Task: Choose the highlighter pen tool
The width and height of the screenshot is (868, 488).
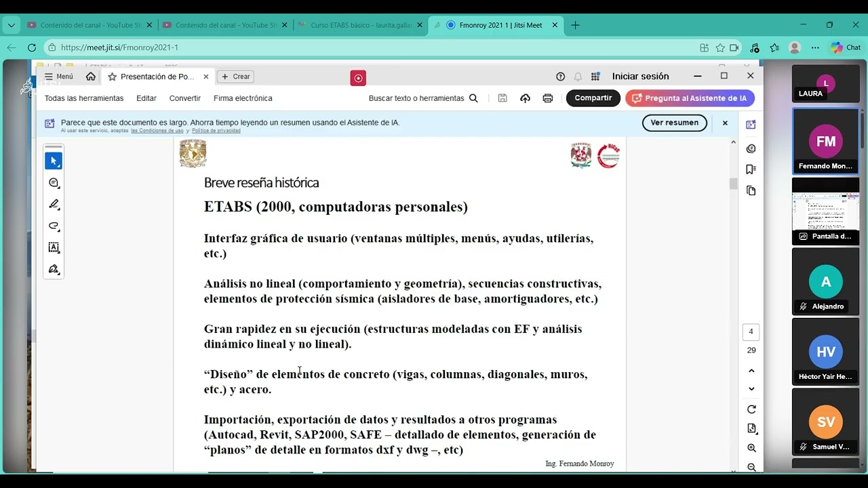Action: pos(54,205)
